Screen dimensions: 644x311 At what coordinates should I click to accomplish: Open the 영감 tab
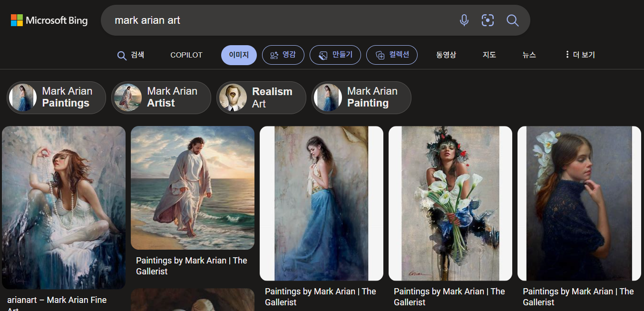(283, 55)
